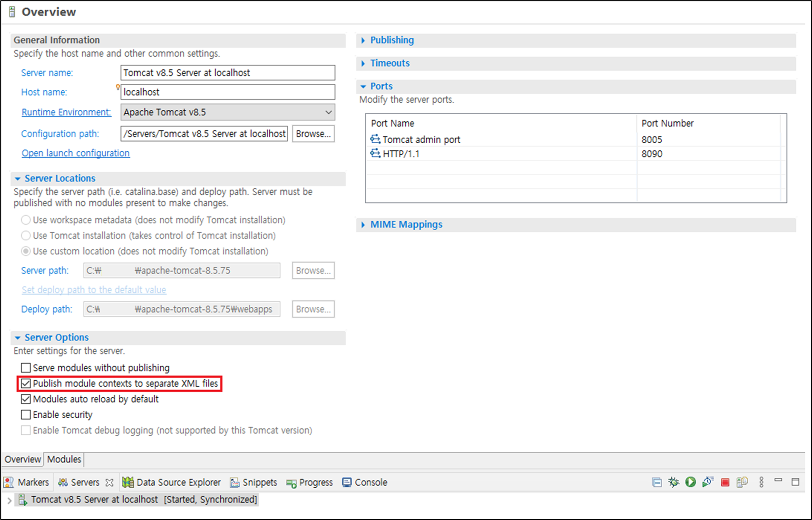Viewport: 812px width, 520px height.
Task: Click port number 8090 cell
Action: tap(652, 154)
